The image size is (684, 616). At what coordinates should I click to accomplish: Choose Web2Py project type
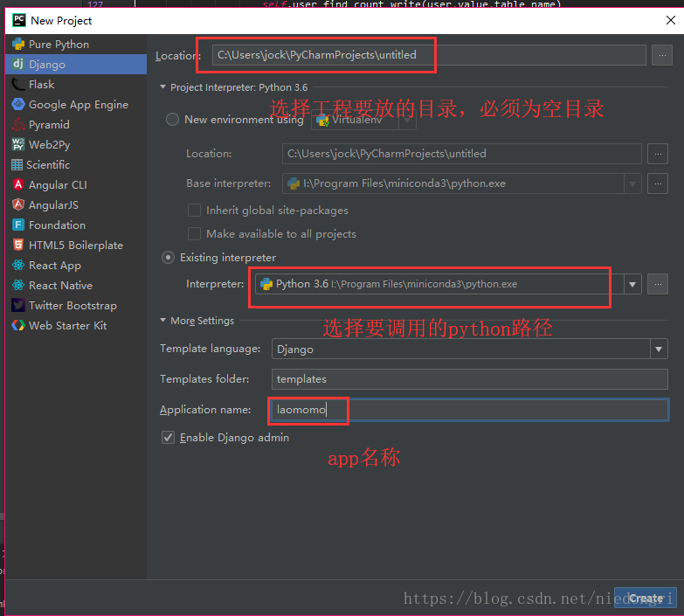coord(76,144)
